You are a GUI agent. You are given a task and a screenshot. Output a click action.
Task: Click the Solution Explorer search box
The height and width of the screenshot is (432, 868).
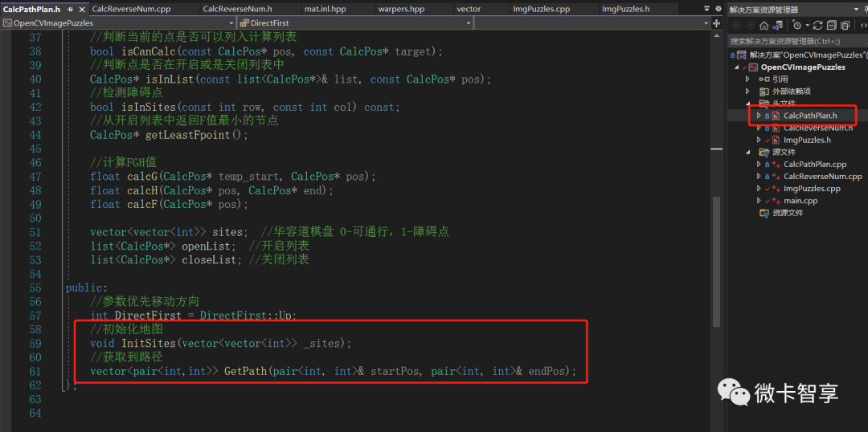[797, 41]
